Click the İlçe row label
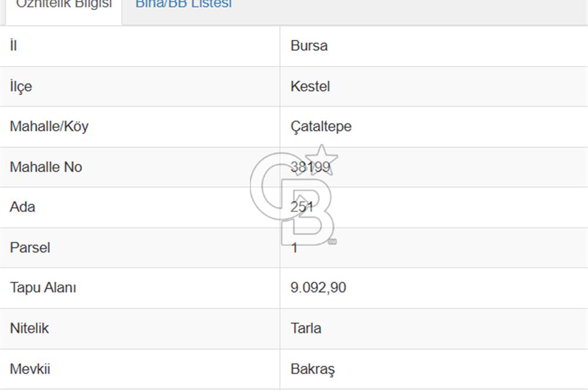The height and width of the screenshot is (390, 588). 21,86
